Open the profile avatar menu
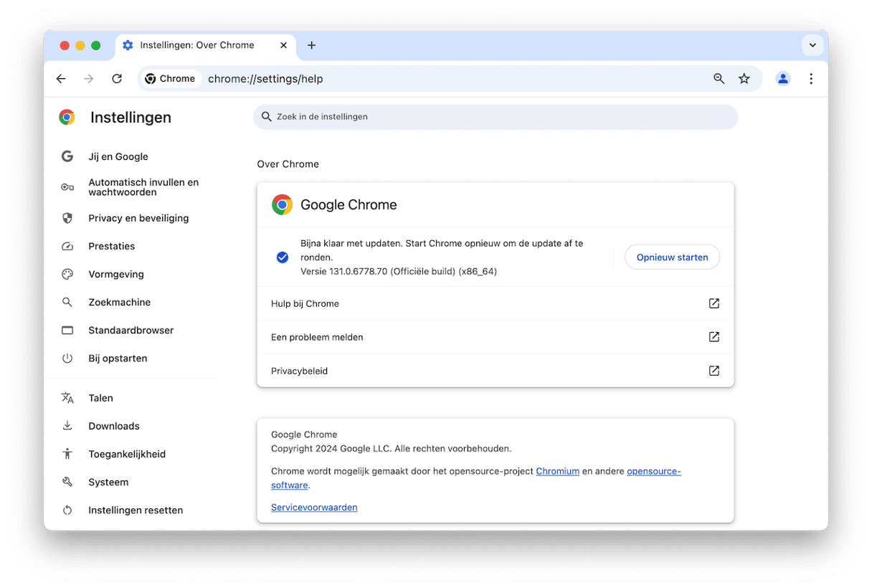 [x=783, y=79]
